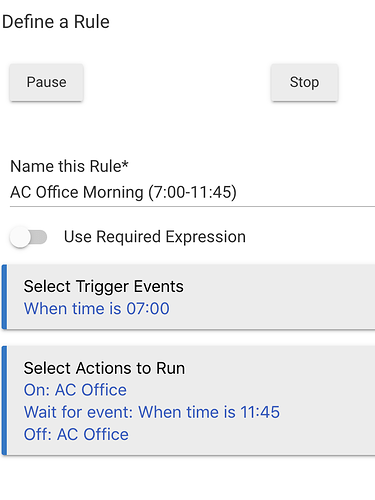375x500 pixels.
Task: Open the Select Actions to Run section
Action: coord(104,368)
